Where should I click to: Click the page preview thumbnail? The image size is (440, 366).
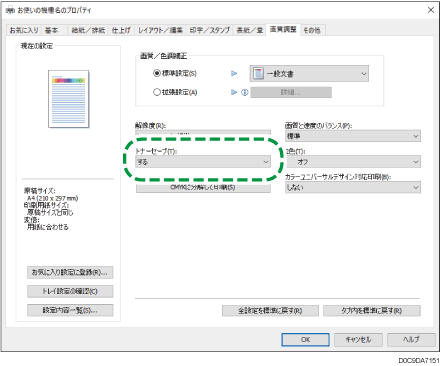tap(69, 99)
